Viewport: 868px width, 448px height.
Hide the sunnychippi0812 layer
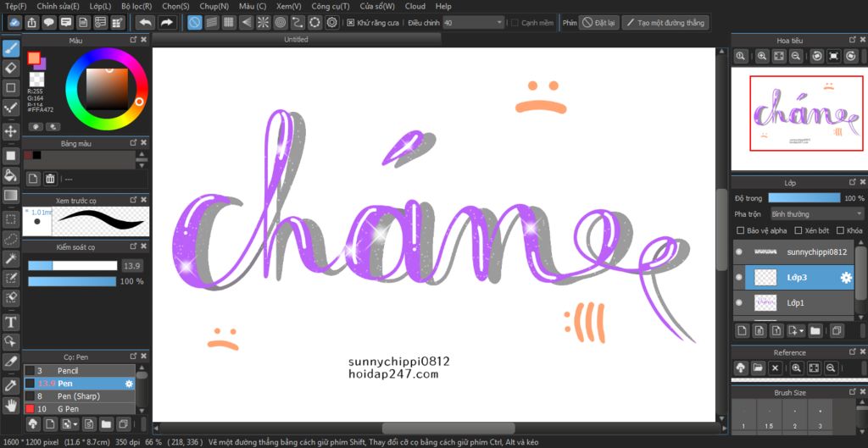[x=738, y=252]
